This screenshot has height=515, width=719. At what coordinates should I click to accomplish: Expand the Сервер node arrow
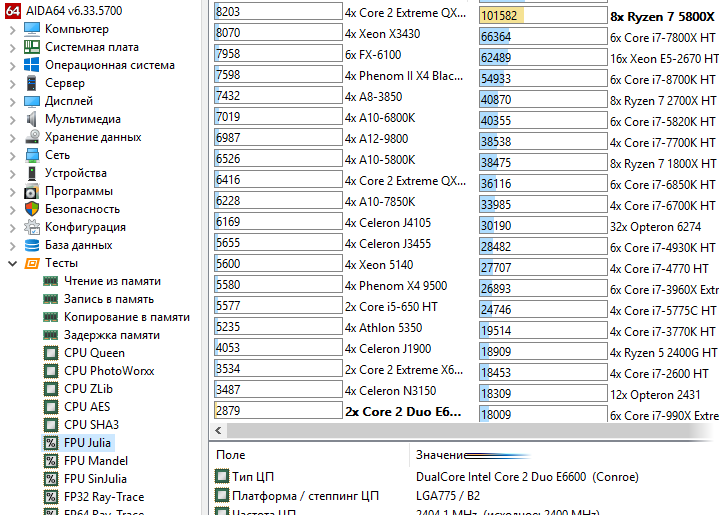12,84
